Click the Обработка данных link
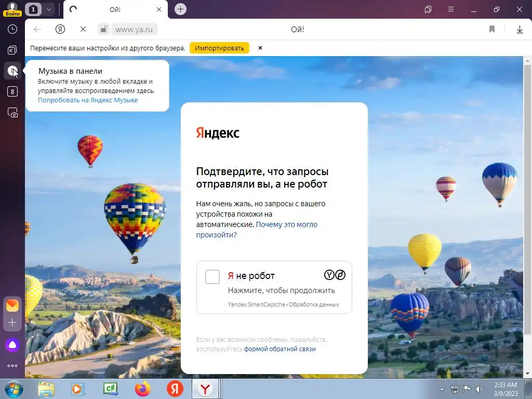Image resolution: width=532 pixels, height=399 pixels. tap(314, 304)
